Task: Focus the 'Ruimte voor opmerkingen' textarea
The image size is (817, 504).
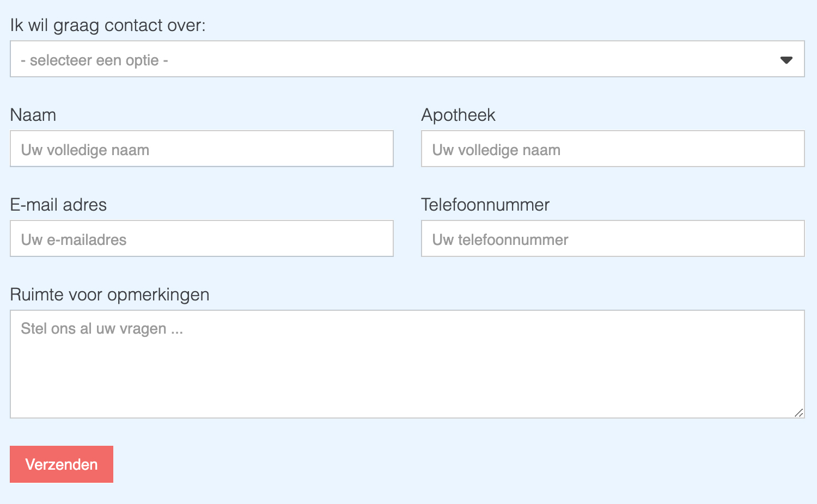Action: point(407,370)
